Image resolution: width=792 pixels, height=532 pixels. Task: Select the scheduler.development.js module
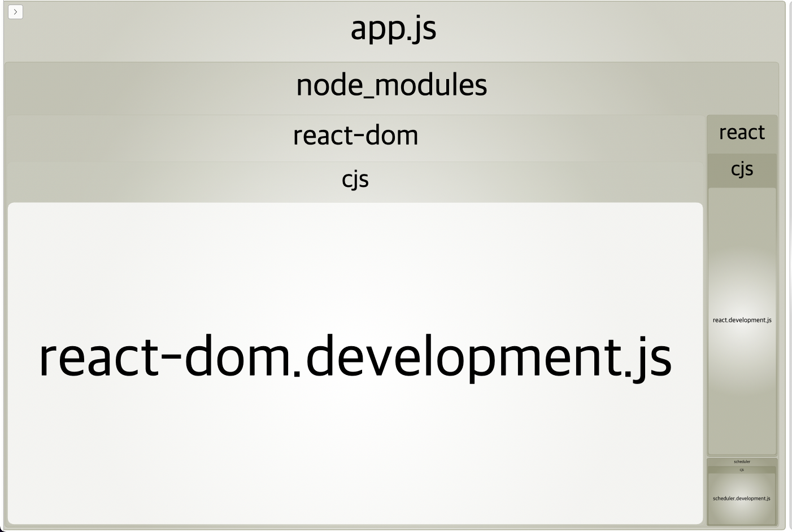[742, 499]
